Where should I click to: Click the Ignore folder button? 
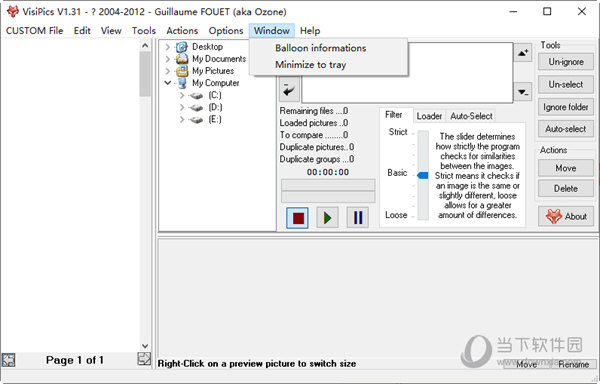click(566, 107)
